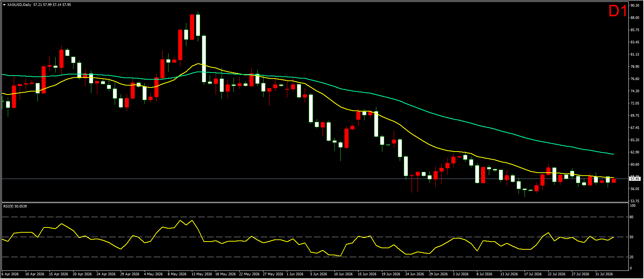Image resolution: width=644 pixels, height=279 pixels.
Task: Click the 31 Jul 2026 date label
Action: point(604,275)
